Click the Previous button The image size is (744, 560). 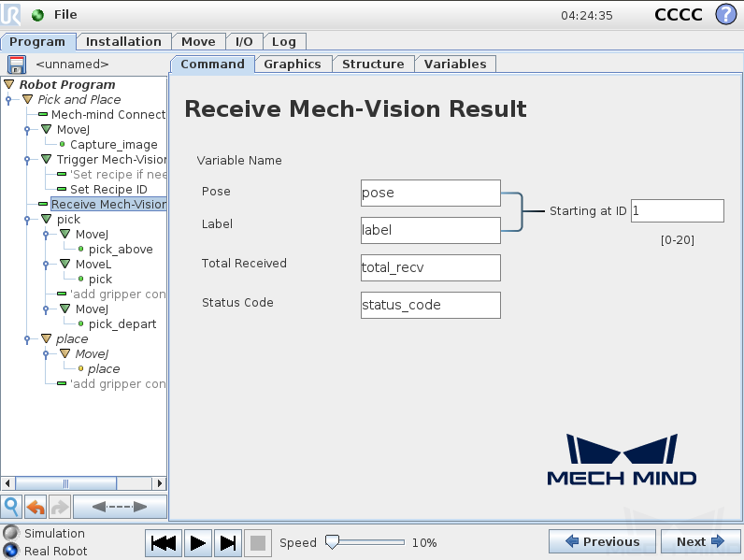(x=602, y=541)
